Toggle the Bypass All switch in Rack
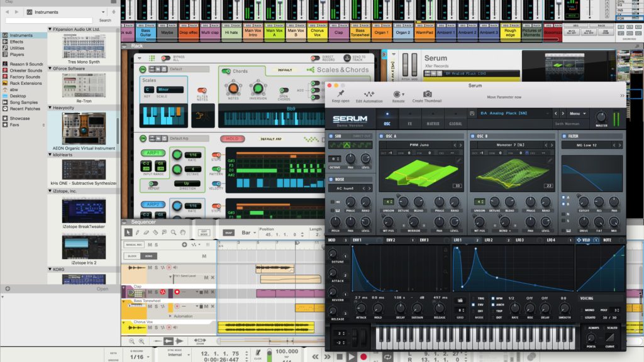The image size is (644, 362). tap(166, 58)
